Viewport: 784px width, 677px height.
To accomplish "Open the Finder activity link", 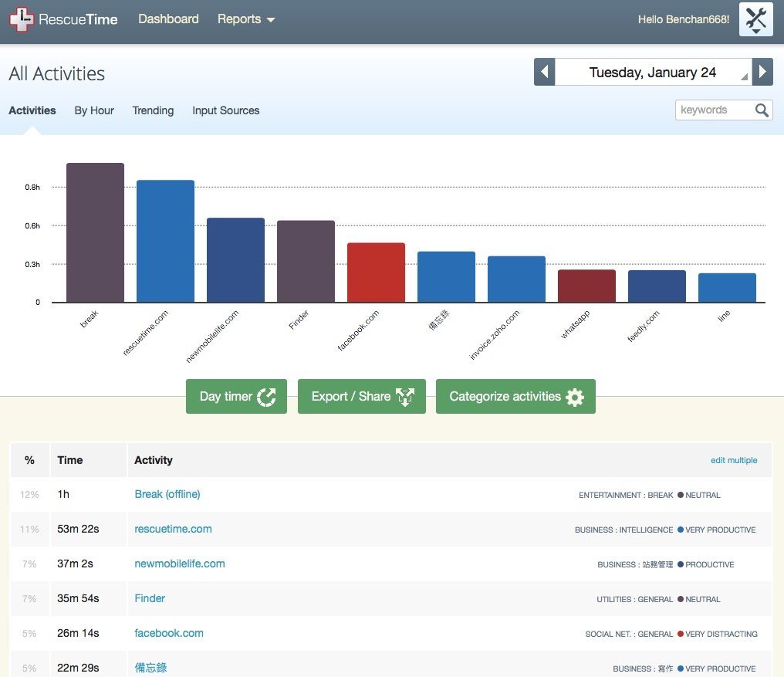I will [x=150, y=598].
